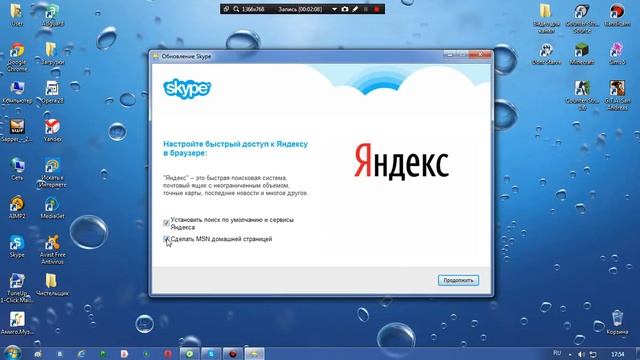640x360 pixels.
Task: Uncheck the Yandex default search checkbox
Action: point(166,223)
